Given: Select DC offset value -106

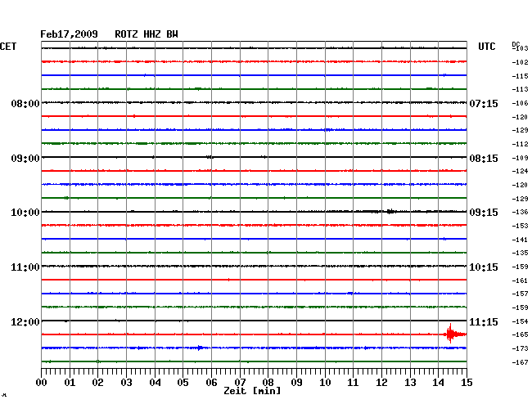Looking at the screenshot, I should [521, 103].
